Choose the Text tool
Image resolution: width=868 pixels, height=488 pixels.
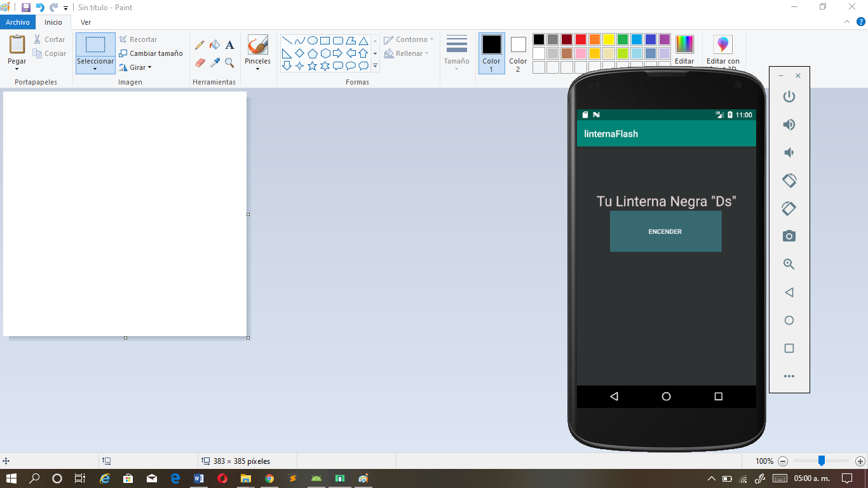click(230, 45)
